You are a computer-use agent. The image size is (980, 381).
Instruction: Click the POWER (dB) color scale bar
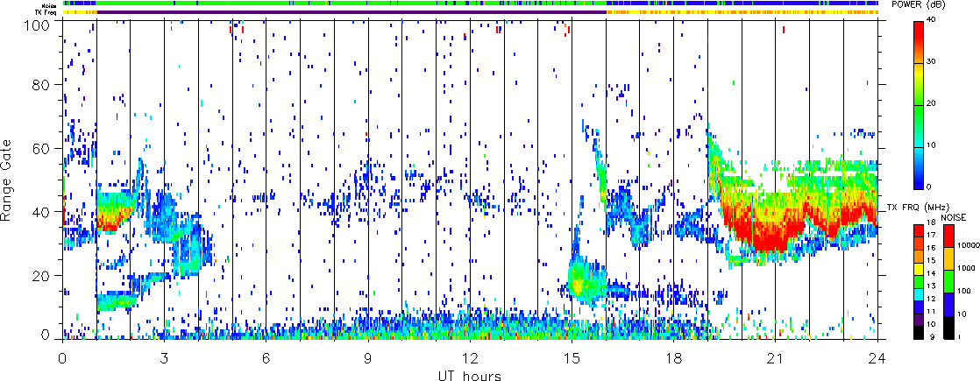pyautogui.click(x=918, y=105)
